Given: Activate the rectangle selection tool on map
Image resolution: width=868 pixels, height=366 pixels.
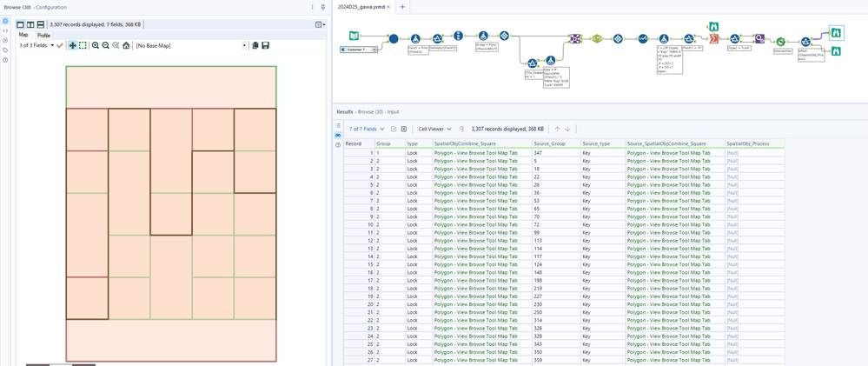Looking at the screenshot, I should [x=83, y=45].
